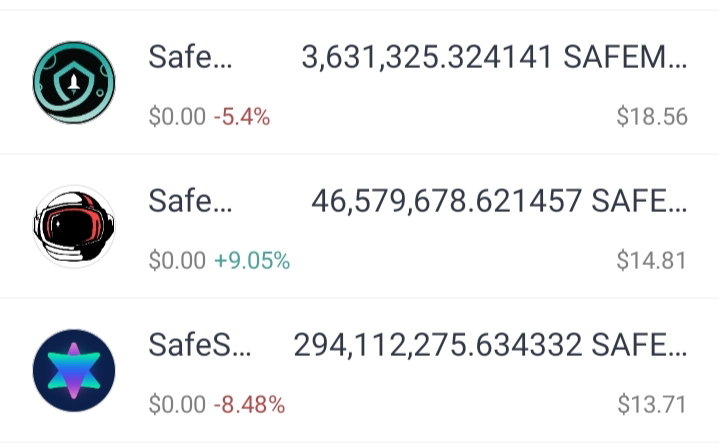Tap $0.00 price next to -5.4%

click(177, 116)
